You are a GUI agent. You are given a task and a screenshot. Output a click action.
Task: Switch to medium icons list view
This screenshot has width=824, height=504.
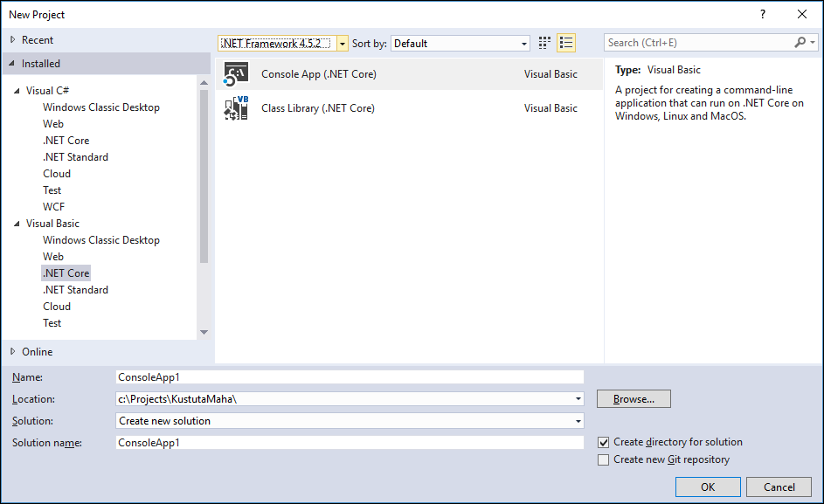[x=566, y=43]
